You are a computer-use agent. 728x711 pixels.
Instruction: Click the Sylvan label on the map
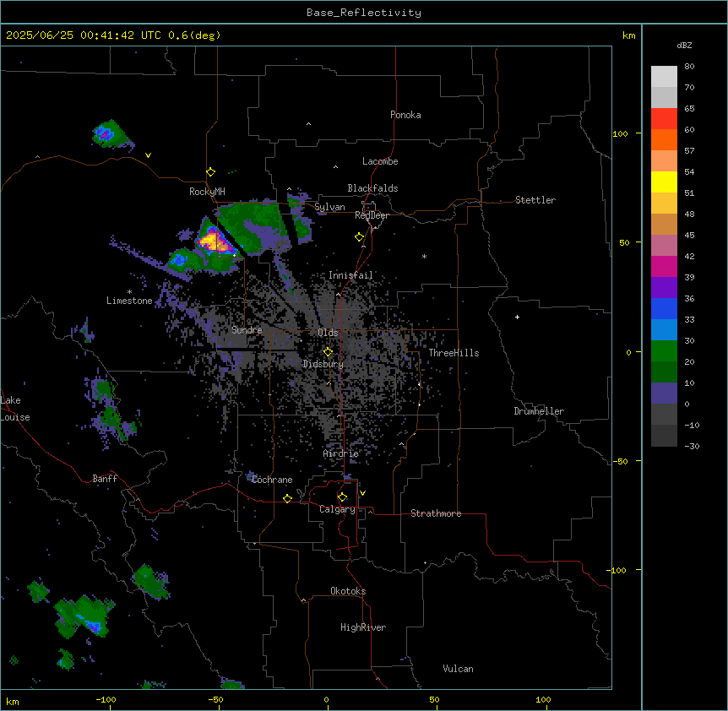329,207
